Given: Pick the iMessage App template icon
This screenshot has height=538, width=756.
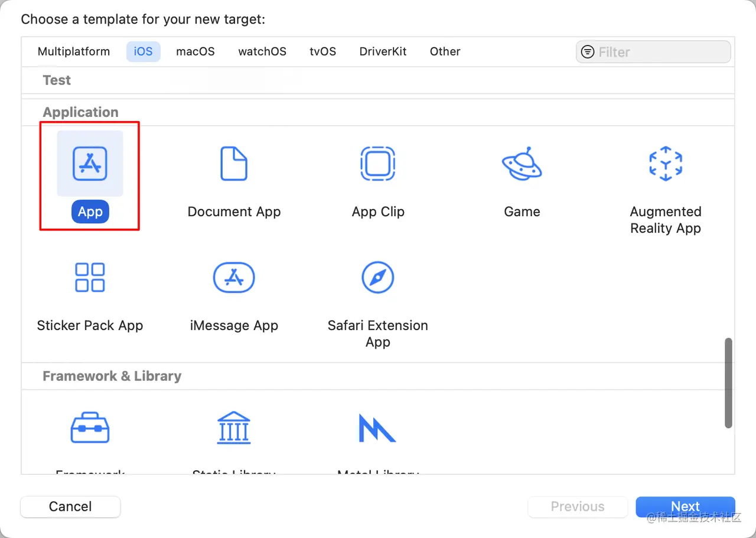Looking at the screenshot, I should [x=234, y=278].
